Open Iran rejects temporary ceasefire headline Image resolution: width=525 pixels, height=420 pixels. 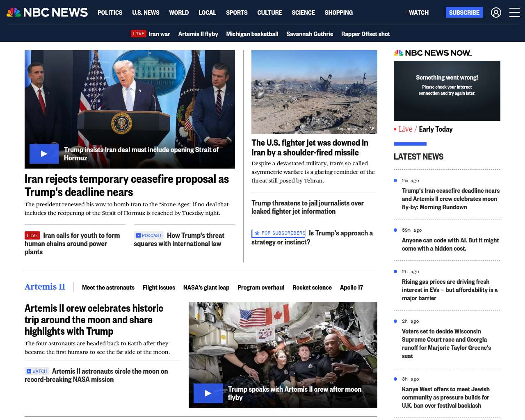click(x=127, y=185)
